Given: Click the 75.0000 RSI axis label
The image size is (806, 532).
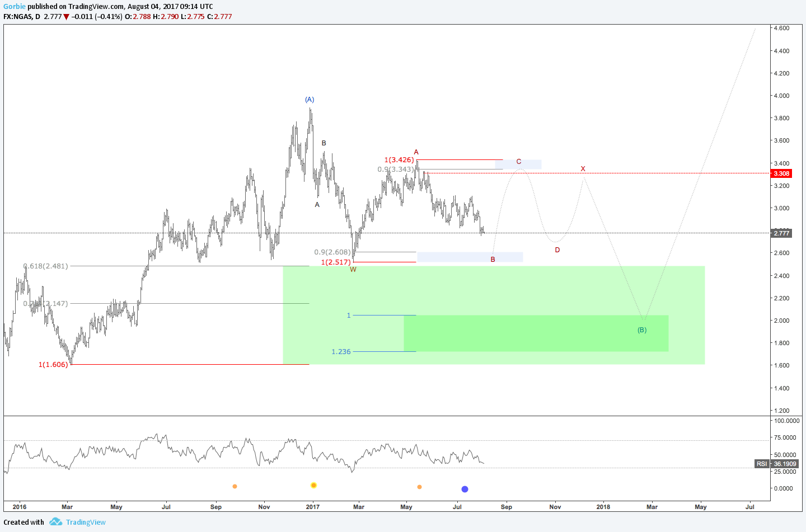Looking at the screenshot, I should [x=785, y=437].
